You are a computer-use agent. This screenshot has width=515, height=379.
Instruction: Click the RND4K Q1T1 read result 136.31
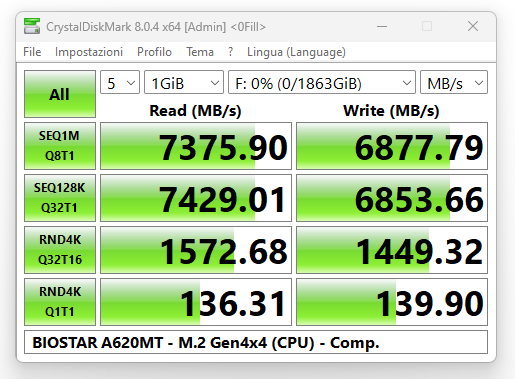[196, 302]
